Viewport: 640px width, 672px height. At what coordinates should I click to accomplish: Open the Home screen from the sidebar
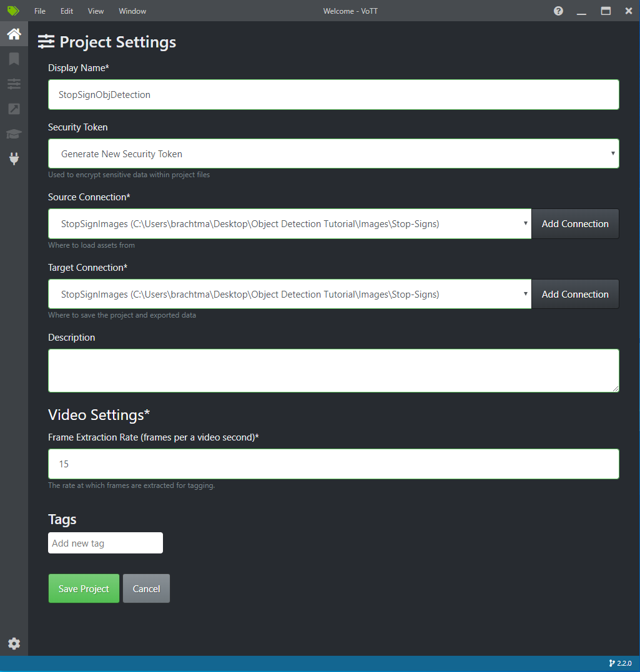(14, 34)
